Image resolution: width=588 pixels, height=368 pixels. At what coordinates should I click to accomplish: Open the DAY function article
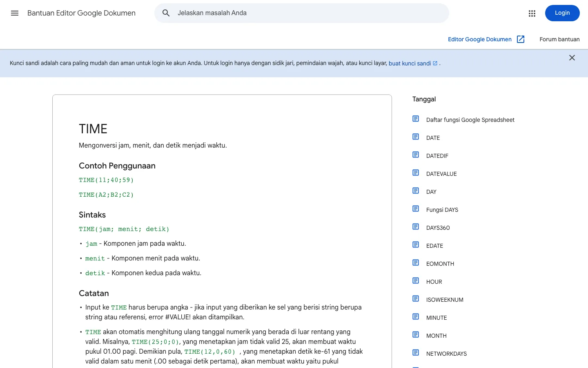point(431,192)
